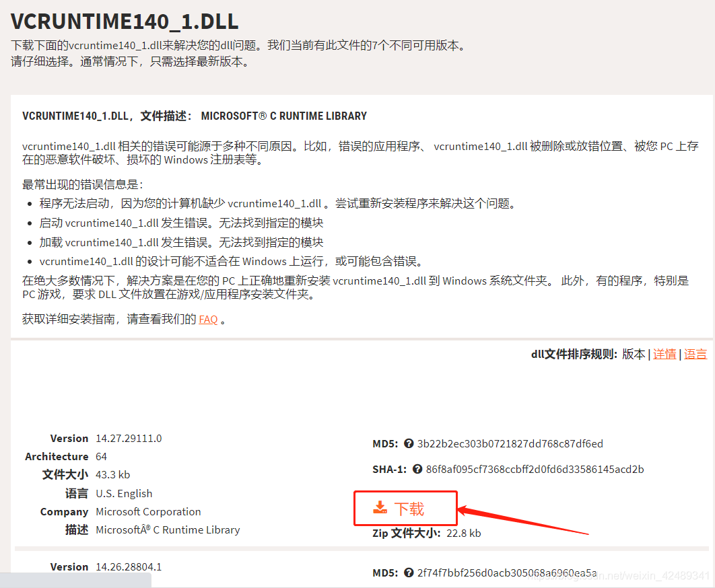Viewport: 715px width, 588px height.
Task: Select the SHA-1 hash value text
Action: click(539, 469)
